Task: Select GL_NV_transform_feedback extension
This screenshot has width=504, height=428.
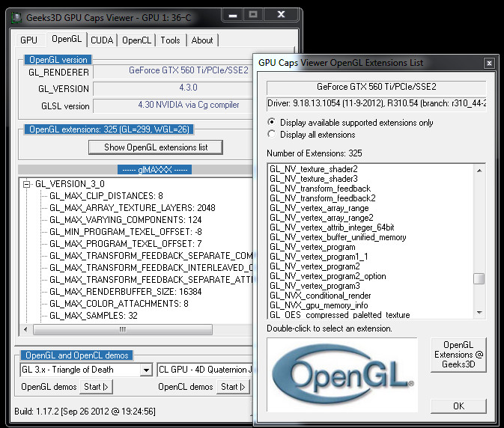Action: (x=320, y=189)
